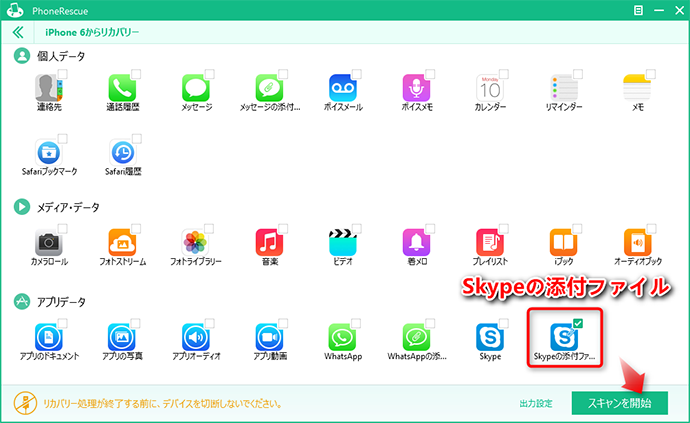The image size is (690, 423).
Task: Tick the checkbox on Contacts (連絡先)
Action: (62, 74)
